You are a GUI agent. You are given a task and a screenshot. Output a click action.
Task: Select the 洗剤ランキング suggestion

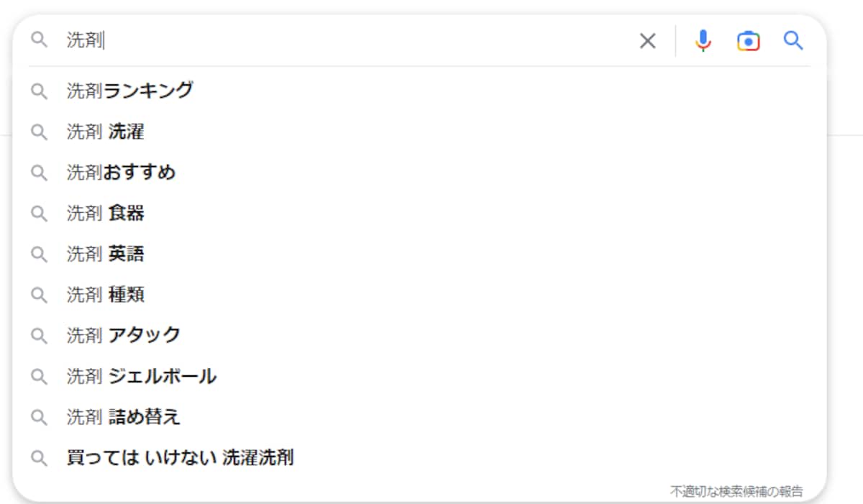419,91
